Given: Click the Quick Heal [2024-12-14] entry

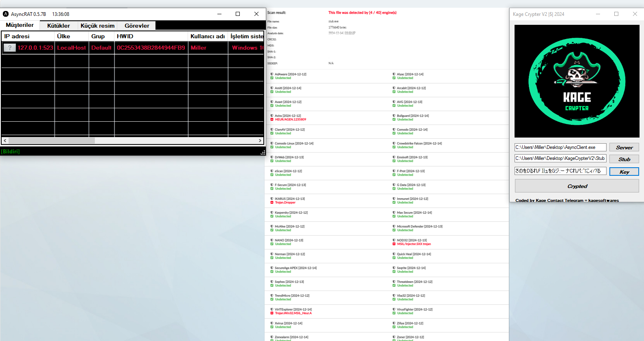Looking at the screenshot, I should point(414,254).
